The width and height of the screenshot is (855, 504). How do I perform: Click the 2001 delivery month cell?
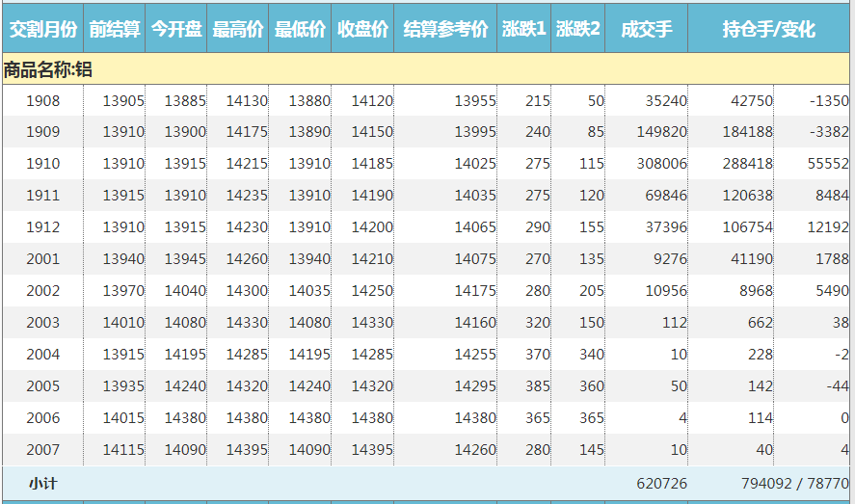click(42, 259)
